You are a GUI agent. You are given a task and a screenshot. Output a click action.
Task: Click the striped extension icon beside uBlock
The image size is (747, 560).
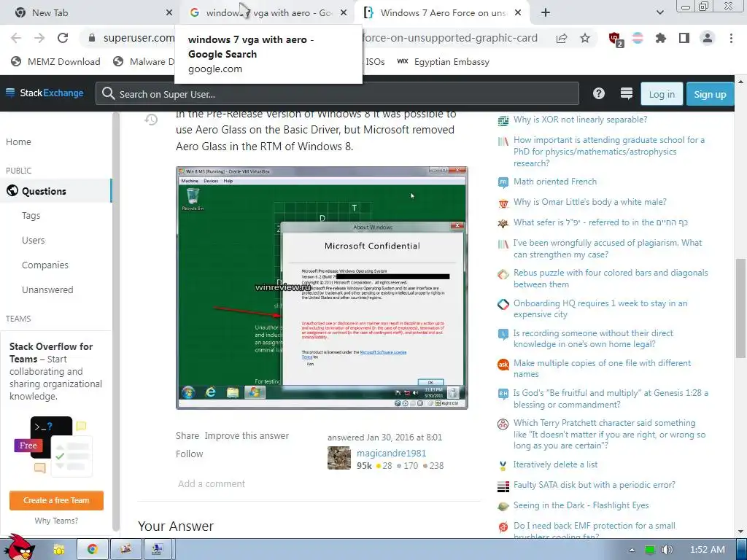638,38
